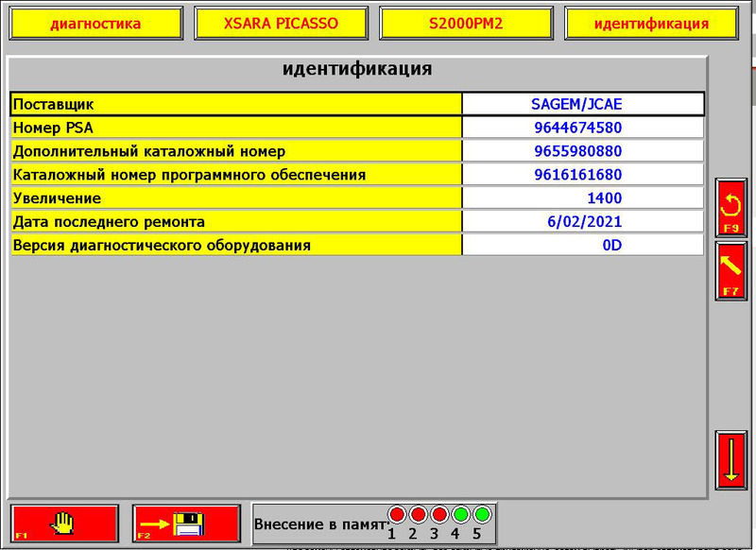Select the Поставщик row label
Image resolution: width=756 pixels, height=550 pixels.
point(236,104)
